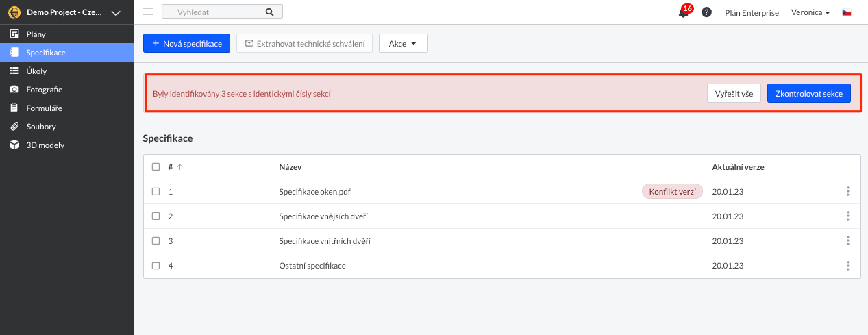Go to Úkoly in the sidebar
The image size is (868, 335).
tap(36, 71)
